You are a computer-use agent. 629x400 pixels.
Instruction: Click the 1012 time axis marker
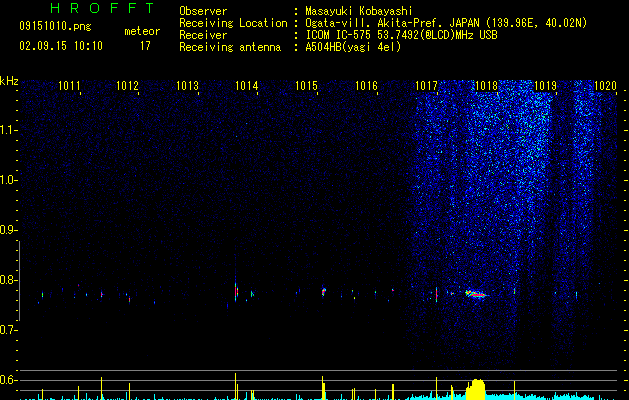pos(127,86)
